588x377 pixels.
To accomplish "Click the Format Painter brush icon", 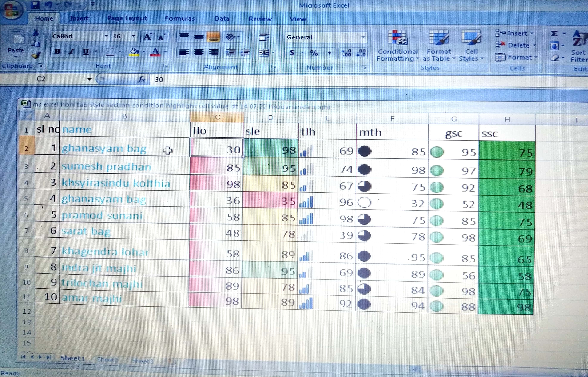I will pos(36,56).
